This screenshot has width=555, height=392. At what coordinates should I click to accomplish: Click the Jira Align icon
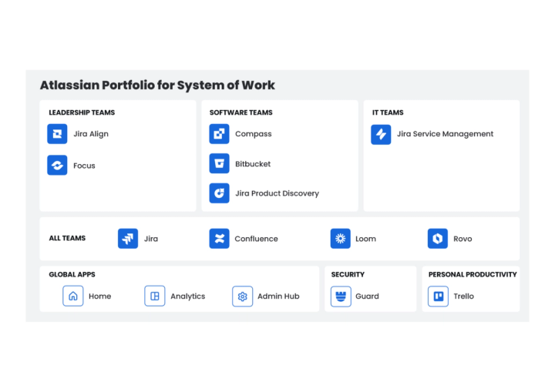[57, 134]
